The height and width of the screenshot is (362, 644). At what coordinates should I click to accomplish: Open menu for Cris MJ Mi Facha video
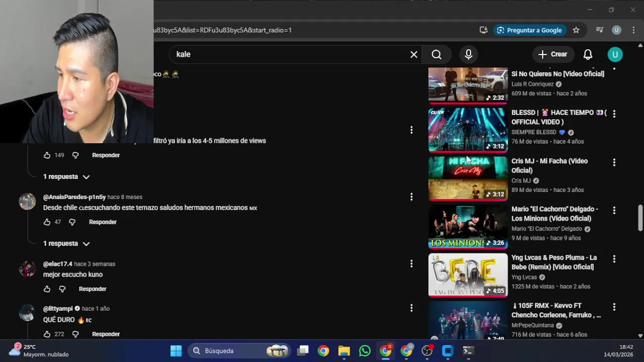tap(614, 162)
